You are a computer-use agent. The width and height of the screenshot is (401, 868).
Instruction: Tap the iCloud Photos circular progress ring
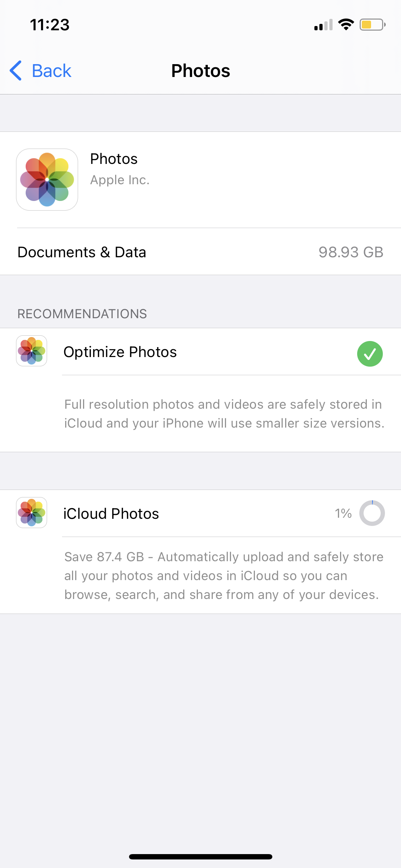click(372, 513)
